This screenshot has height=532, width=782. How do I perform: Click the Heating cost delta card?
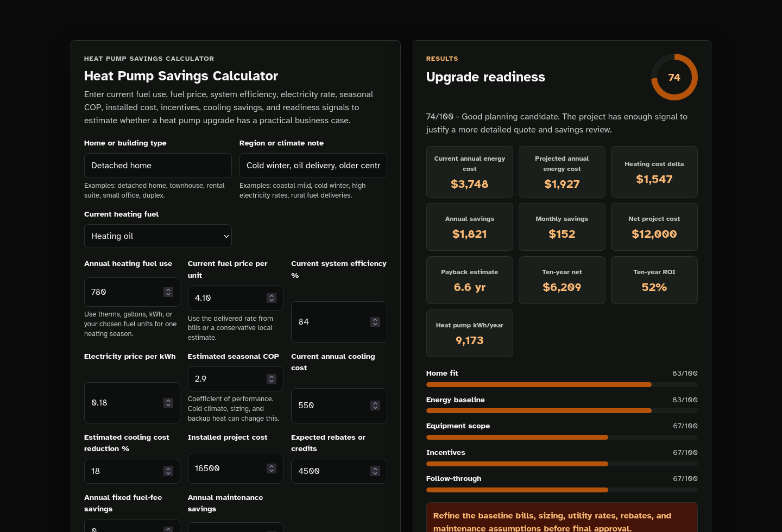tap(654, 172)
